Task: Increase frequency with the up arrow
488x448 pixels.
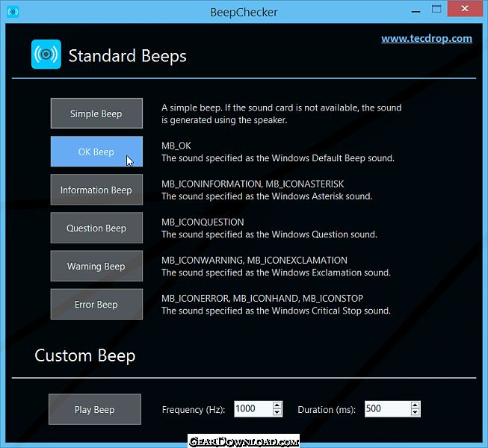Action: coord(277,405)
